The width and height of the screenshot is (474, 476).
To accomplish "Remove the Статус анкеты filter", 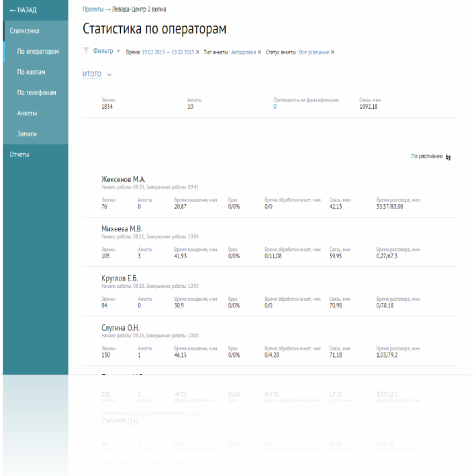I will coord(332,52).
